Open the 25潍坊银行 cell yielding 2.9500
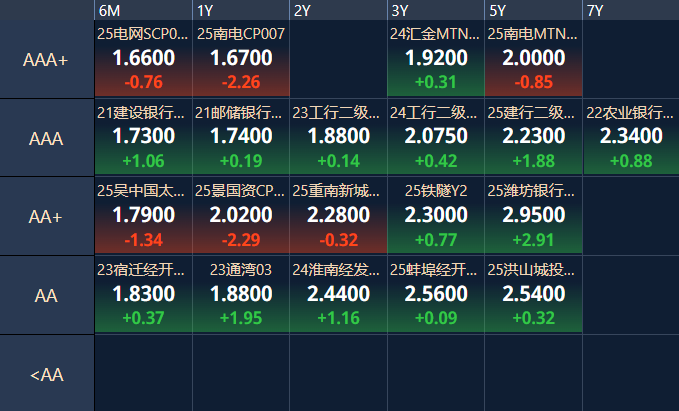This screenshot has height=411, width=679. (x=533, y=216)
